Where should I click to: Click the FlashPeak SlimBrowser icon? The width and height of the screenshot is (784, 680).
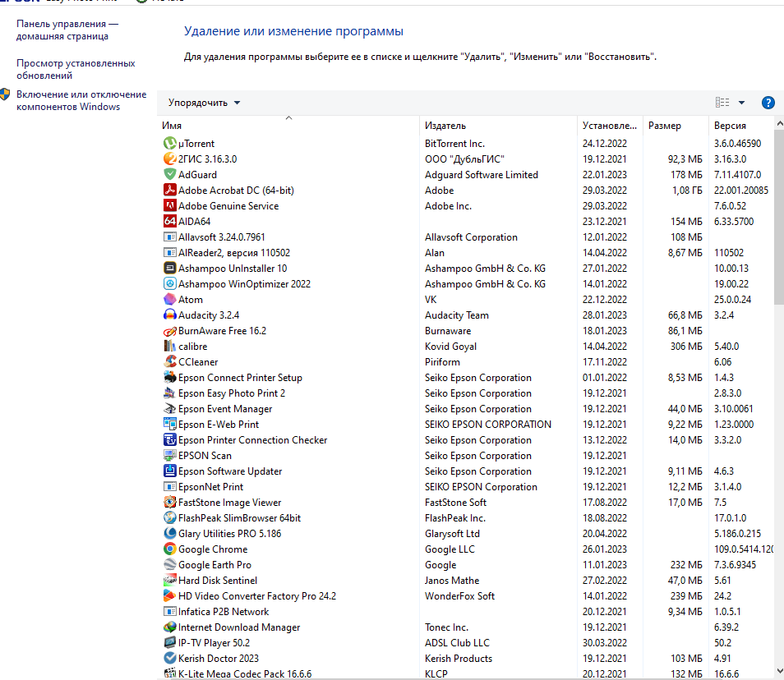pyautogui.click(x=170, y=517)
